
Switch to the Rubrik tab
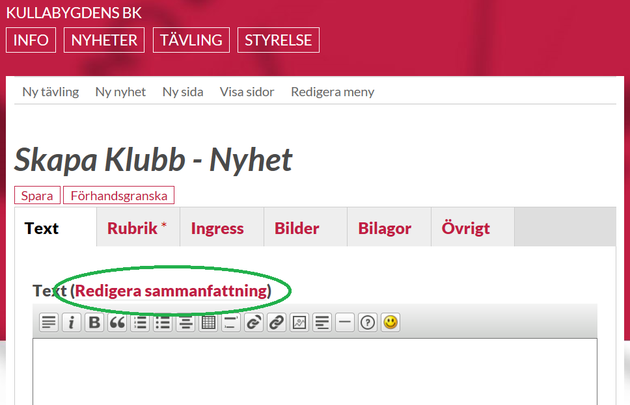click(137, 228)
